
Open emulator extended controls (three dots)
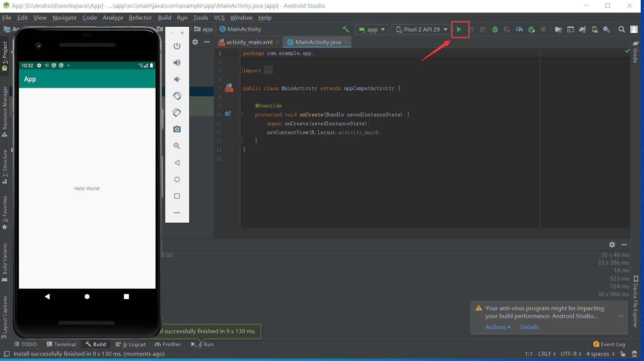coord(177,213)
